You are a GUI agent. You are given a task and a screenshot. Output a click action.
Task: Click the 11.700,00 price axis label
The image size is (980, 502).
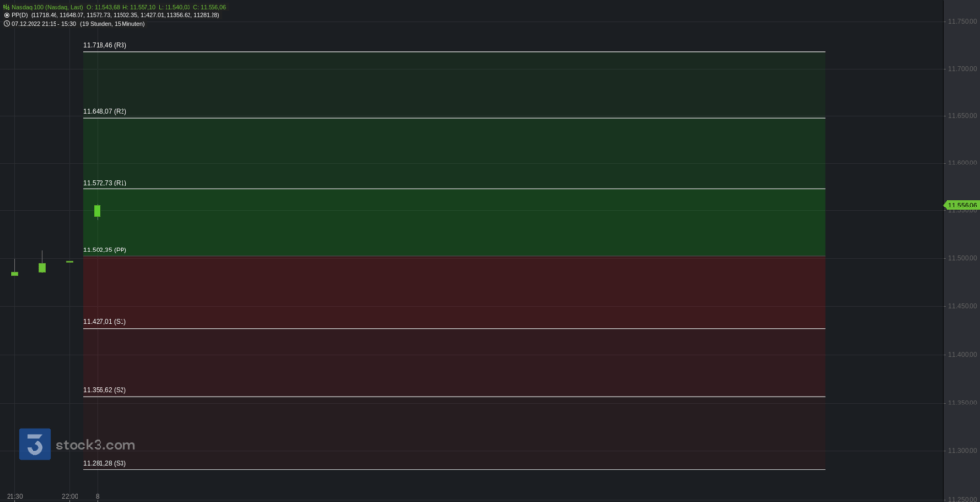click(x=961, y=68)
